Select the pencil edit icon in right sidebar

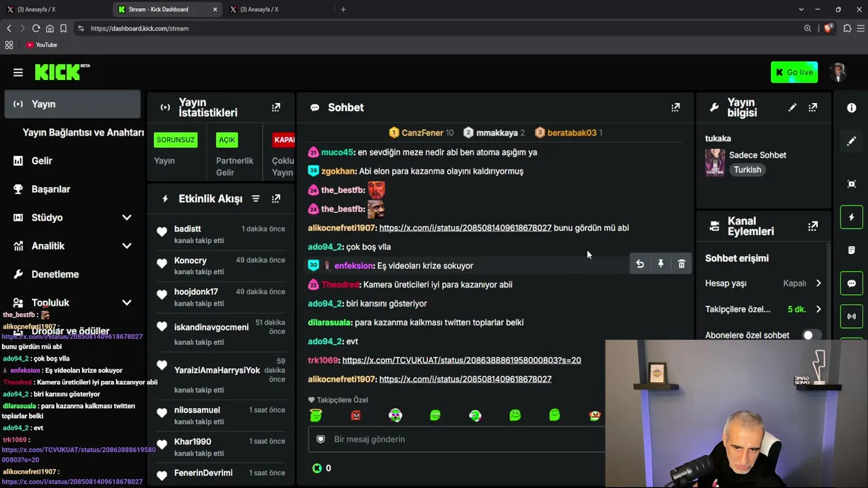click(x=852, y=141)
